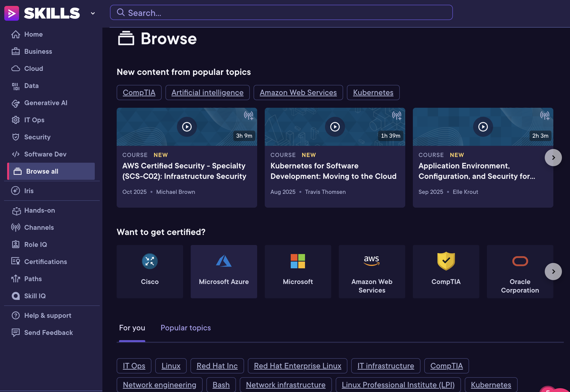Show next courses with the carousel arrow
Viewport: 570px width, 392px height.
coord(553,158)
